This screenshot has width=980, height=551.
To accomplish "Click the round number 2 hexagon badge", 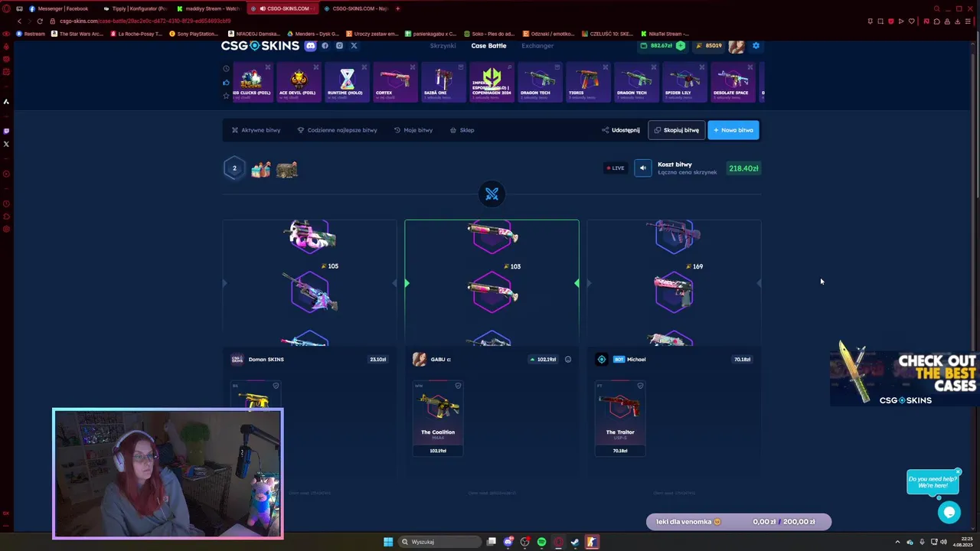I will (234, 168).
